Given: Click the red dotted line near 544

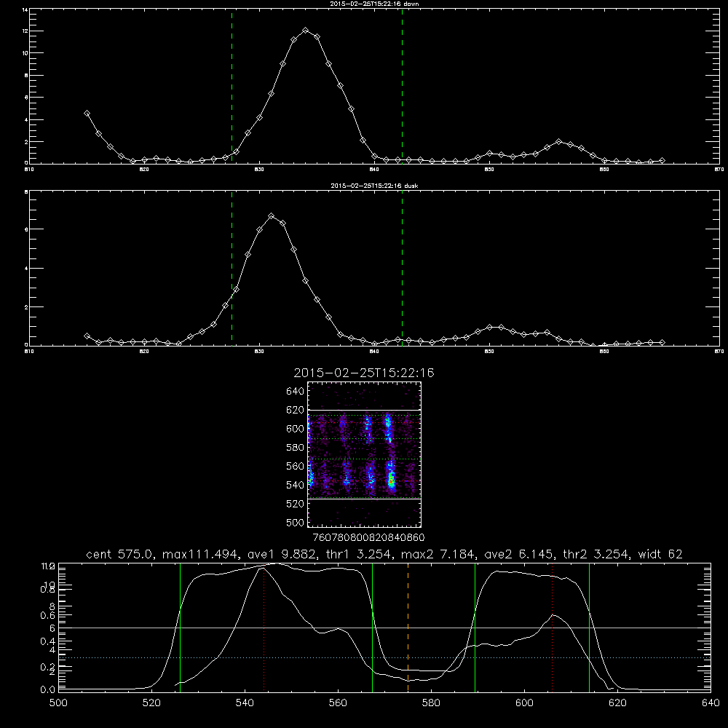Looking at the screenshot, I should (264, 628).
